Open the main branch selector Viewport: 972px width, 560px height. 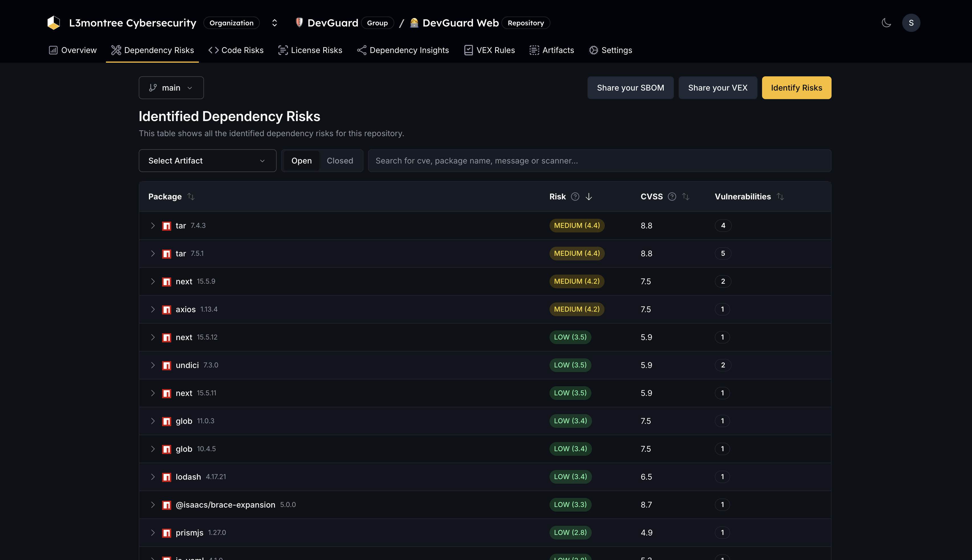(171, 88)
